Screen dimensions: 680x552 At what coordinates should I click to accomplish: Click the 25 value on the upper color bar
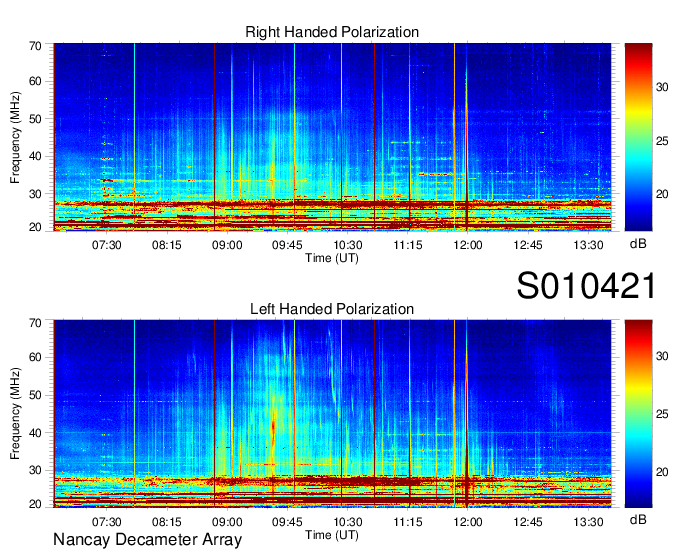(662, 141)
